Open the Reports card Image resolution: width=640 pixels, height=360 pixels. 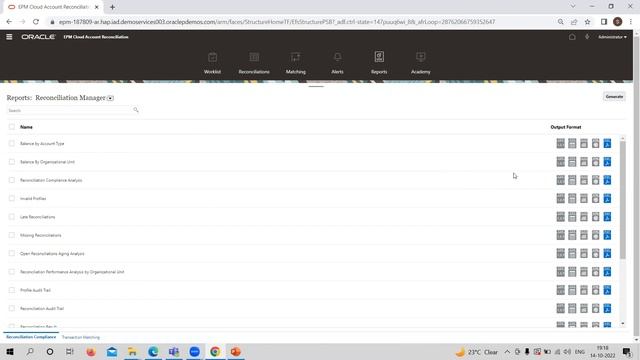tap(379, 63)
